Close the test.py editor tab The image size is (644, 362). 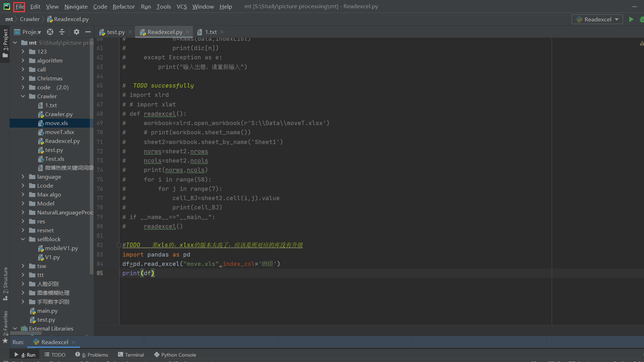pyautogui.click(x=130, y=32)
